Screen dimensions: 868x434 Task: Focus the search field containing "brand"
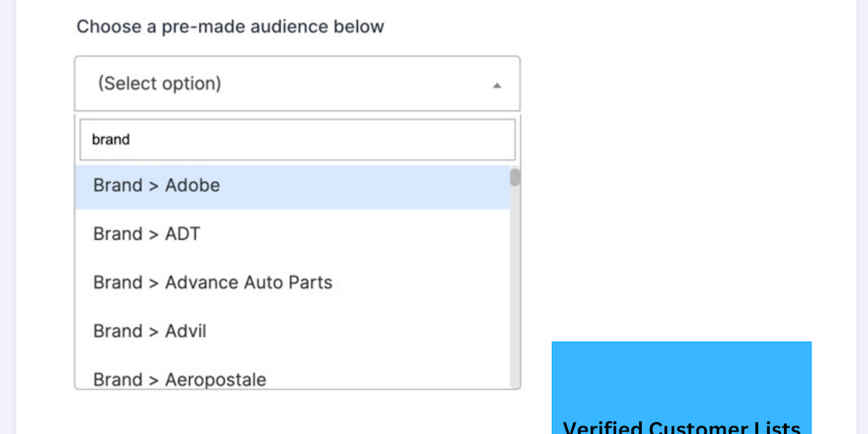coord(297,140)
